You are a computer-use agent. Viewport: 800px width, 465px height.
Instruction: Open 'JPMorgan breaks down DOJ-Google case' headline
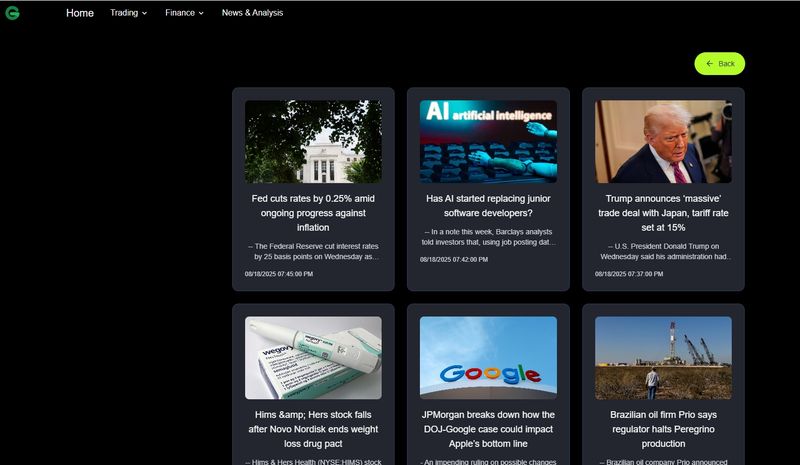pos(488,429)
